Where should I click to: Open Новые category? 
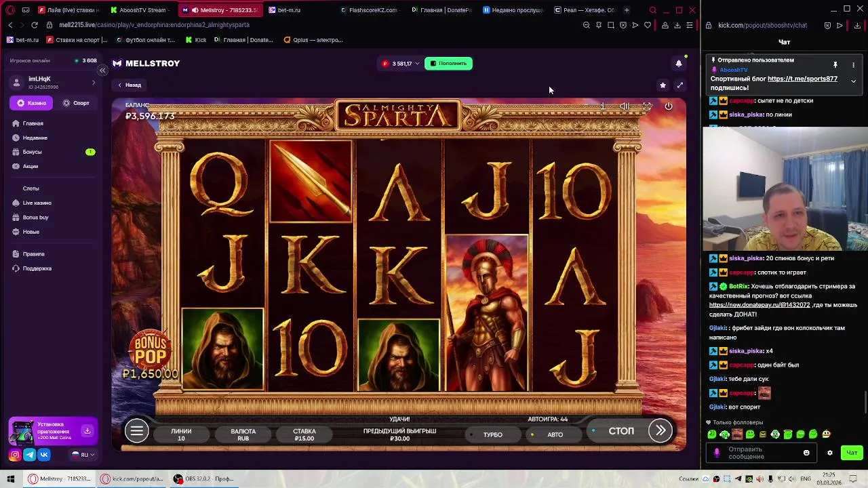click(x=31, y=232)
